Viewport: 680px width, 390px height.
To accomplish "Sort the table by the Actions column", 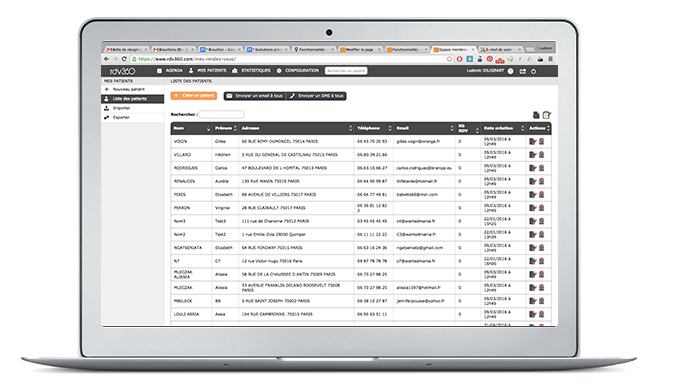I will (539, 128).
